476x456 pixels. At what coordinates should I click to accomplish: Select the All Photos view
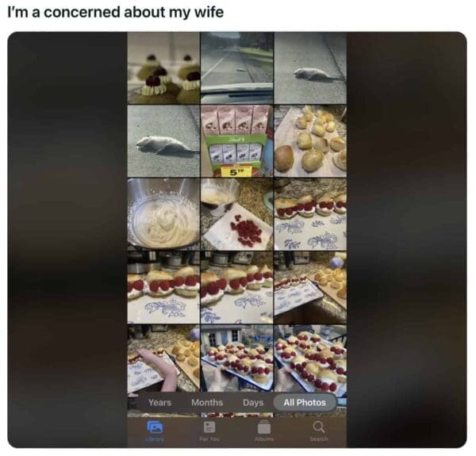click(x=305, y=402)
